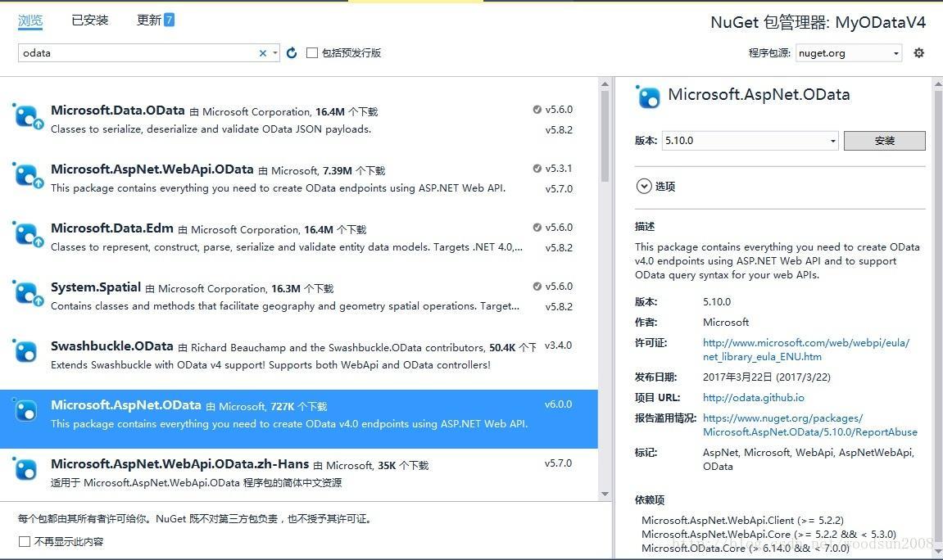Click installed checkmark beside Microsoft.Data.Edm v5.6.0

[x=537, y=227]
